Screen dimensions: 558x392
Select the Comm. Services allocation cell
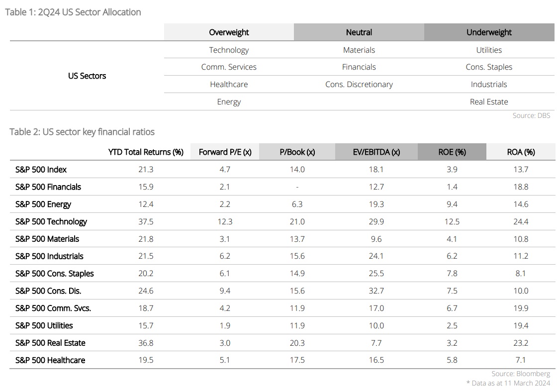pos(229,67)
